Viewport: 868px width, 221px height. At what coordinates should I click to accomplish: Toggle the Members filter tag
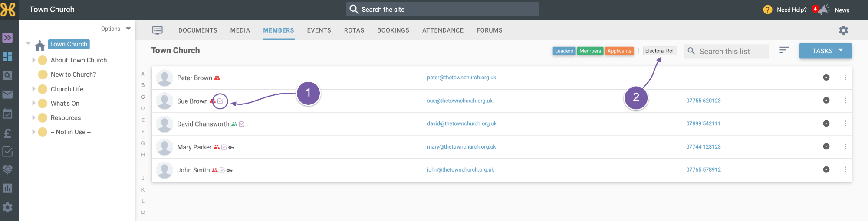tap(590, 51)
